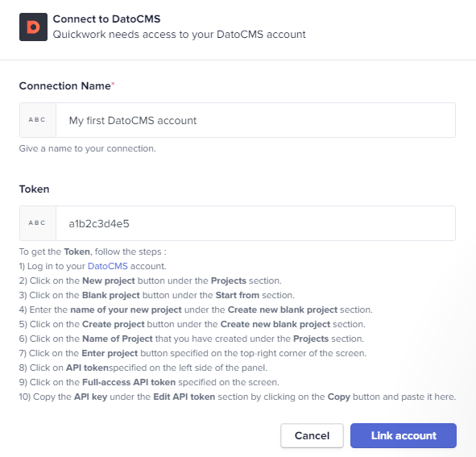Select the Full-access API token instruction line
Image resolution: width=476 pixels, height=457 pixels.
(149, 382)
